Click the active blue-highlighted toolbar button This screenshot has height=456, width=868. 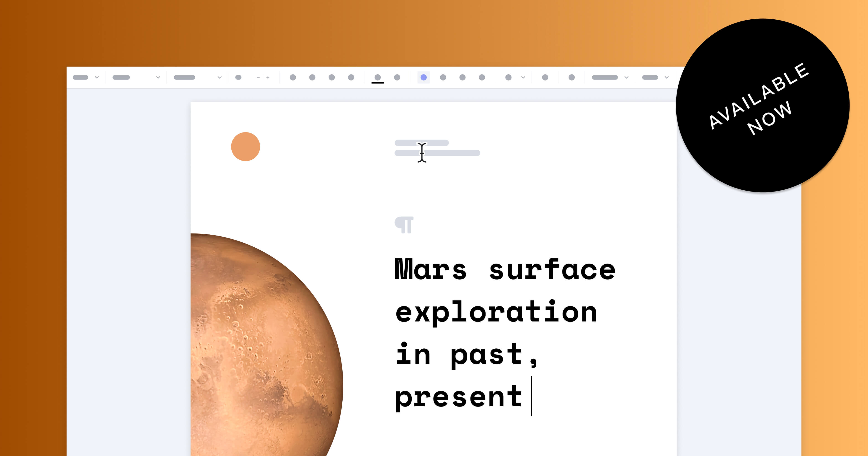pos(424,78)
